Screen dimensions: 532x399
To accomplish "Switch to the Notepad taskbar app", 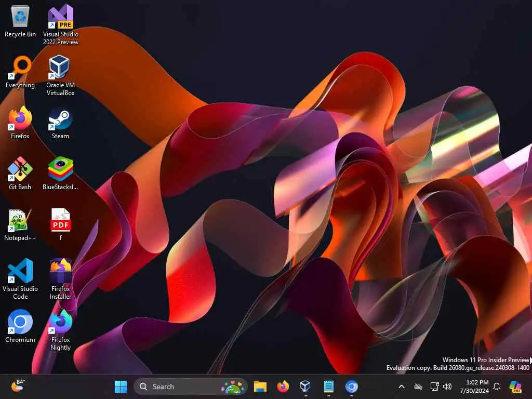I will coord(328,387).
